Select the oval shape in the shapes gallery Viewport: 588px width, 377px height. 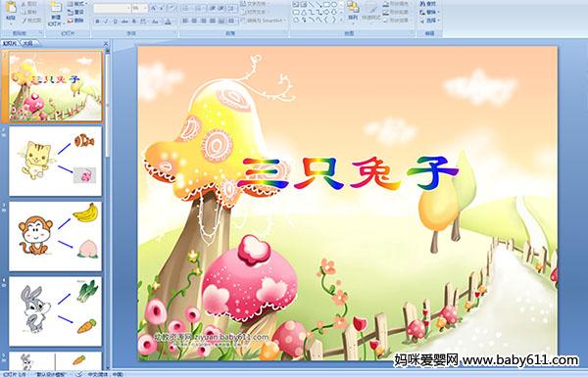pyautogui.click(x=334, y=4)
